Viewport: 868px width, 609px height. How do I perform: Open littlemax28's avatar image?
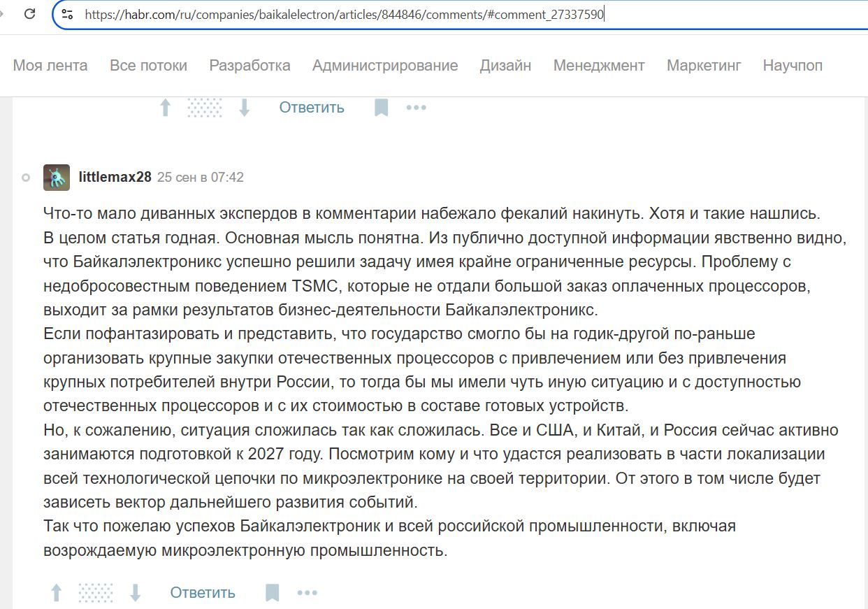[x=57, y=178]
